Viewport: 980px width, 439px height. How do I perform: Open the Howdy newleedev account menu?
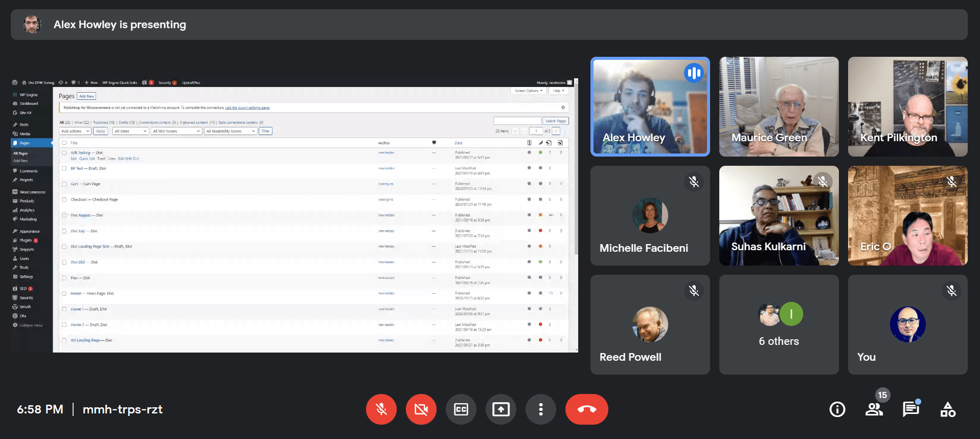coord(554,82)
